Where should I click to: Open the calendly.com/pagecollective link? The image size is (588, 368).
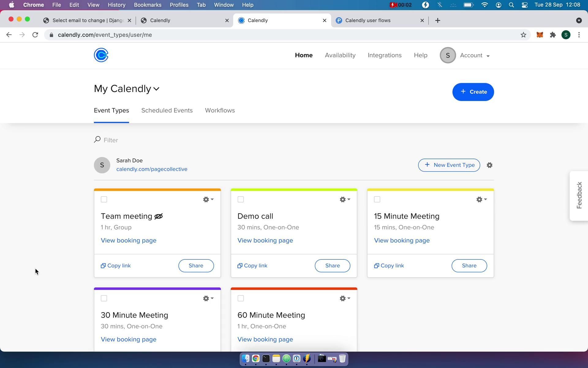click(x=152, y=169)
